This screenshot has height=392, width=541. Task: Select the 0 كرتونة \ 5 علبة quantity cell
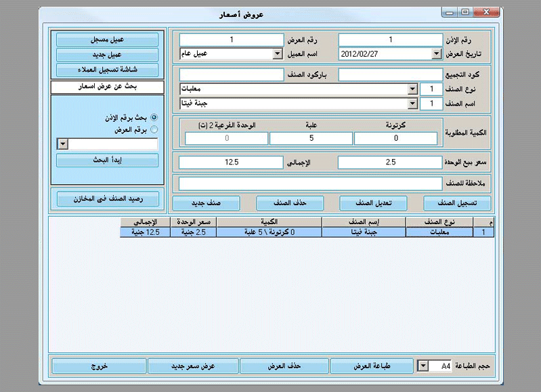click(x=269, y=232)
